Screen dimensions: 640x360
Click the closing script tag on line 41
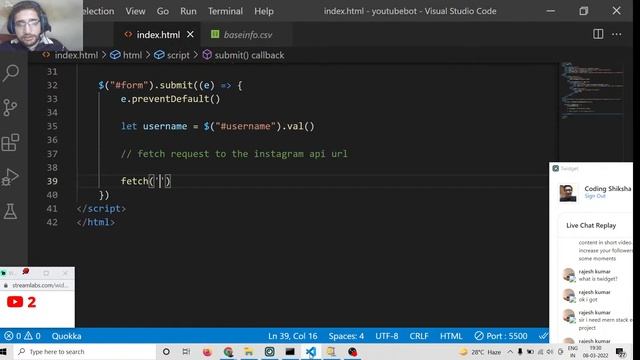click(101, 209)
